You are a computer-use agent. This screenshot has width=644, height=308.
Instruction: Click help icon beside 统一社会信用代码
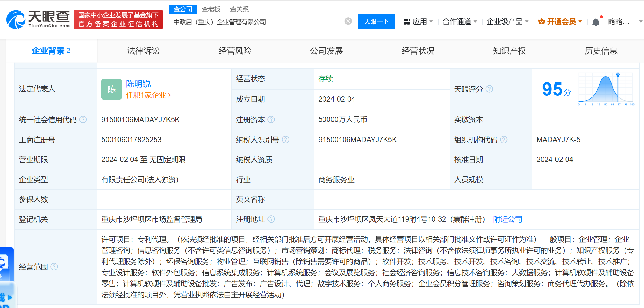83,120
